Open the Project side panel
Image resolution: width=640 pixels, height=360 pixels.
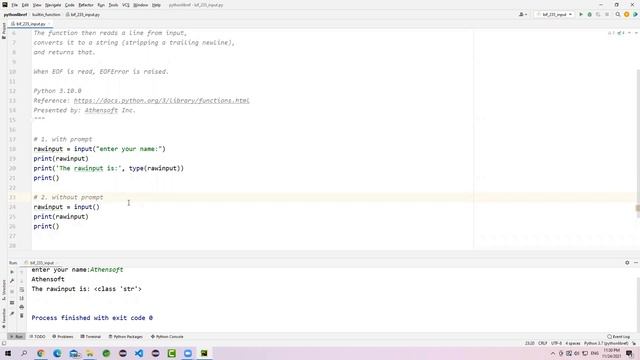(x=4, y=31)
